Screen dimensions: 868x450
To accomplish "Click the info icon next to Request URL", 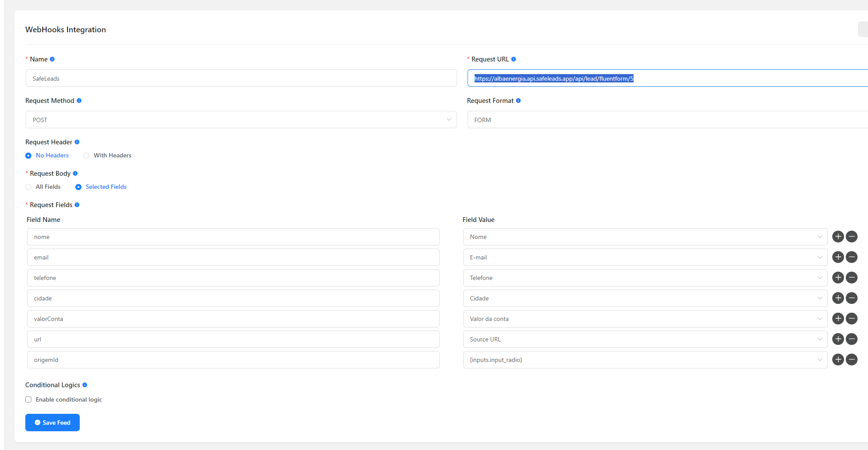I will coord(513,59).
